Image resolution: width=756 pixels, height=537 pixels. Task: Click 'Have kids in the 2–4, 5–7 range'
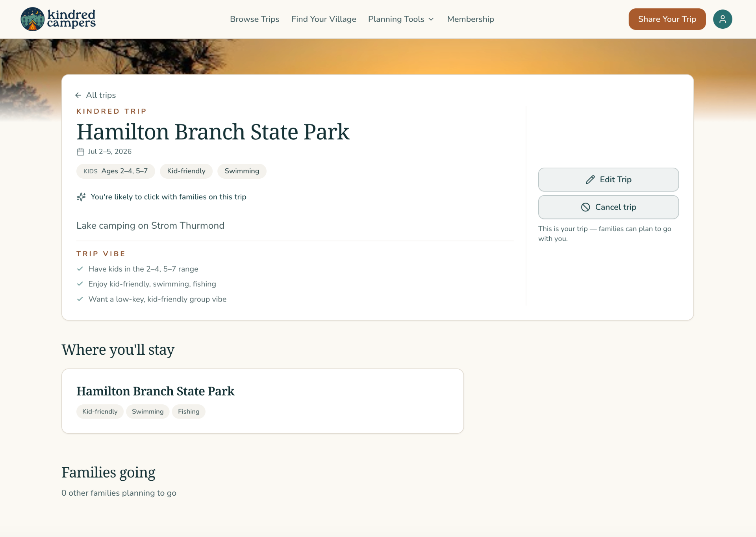point(143,269)
